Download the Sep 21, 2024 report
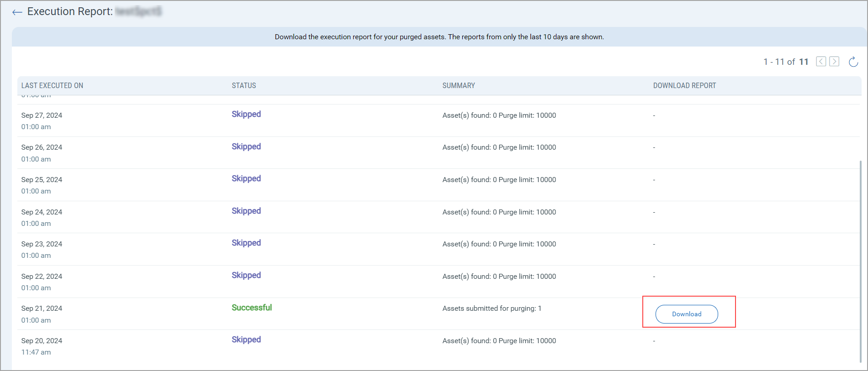This screenshot has height=371, width=868. tap(687, 314)
